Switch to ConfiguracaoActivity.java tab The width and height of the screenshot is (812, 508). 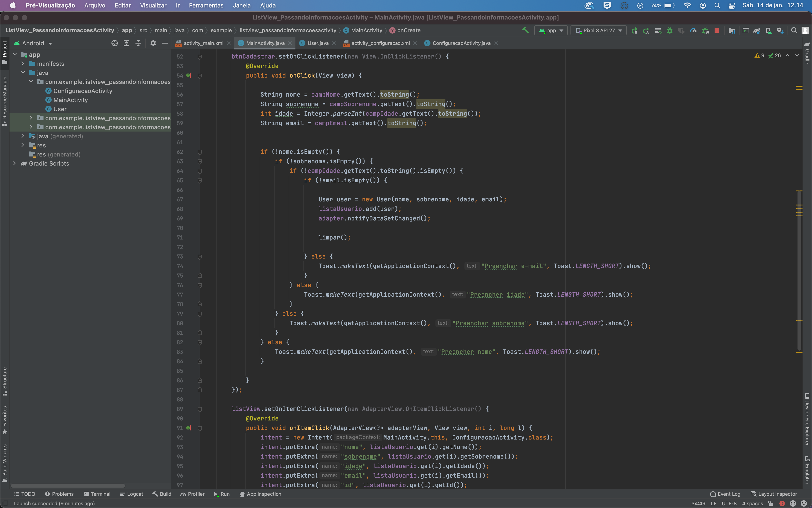click(x=461, y=43)
